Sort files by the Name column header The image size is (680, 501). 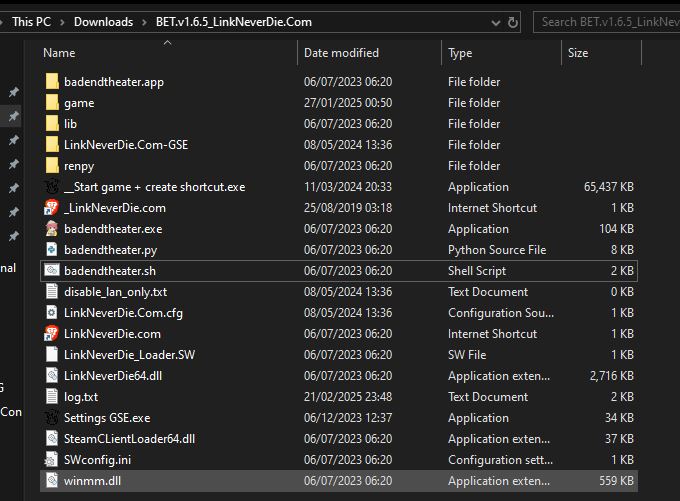click(x=60, y=53)
